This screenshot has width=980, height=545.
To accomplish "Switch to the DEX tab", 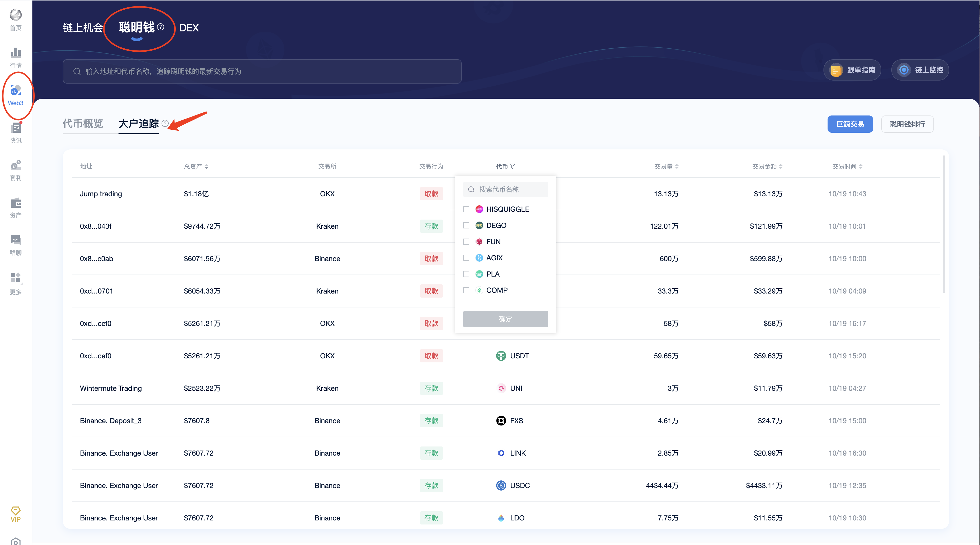I will pyautogui.click(x=189, y=28).
